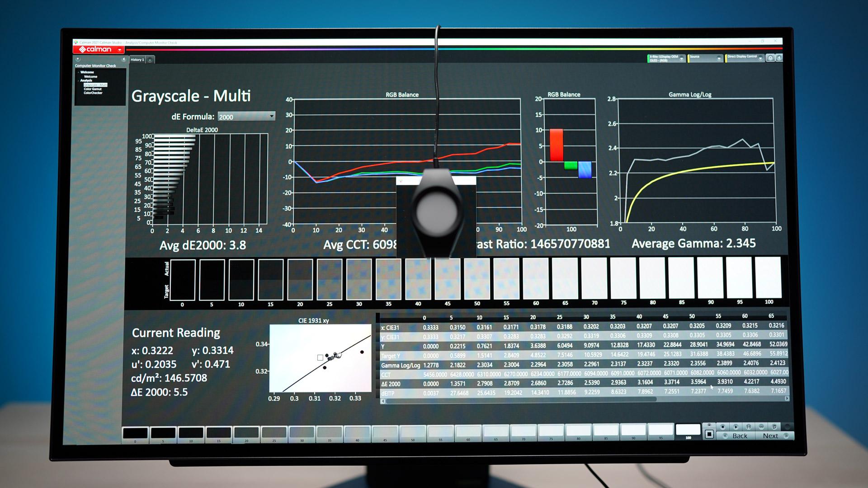The image size is (868, 488).
Task: Collapse the Analysis workflow group
Action: click(79, 80)
